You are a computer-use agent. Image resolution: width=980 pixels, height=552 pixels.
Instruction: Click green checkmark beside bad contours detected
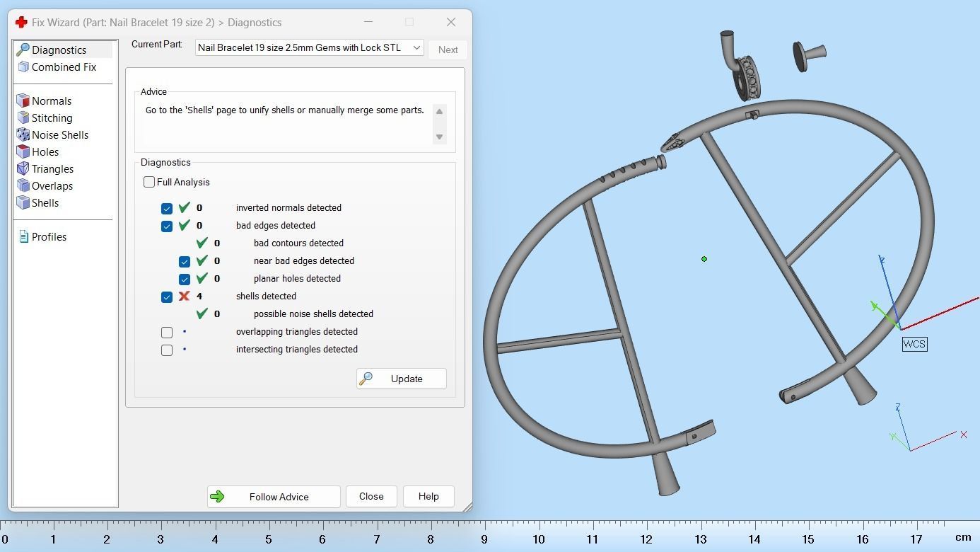[x=202, y=243]
